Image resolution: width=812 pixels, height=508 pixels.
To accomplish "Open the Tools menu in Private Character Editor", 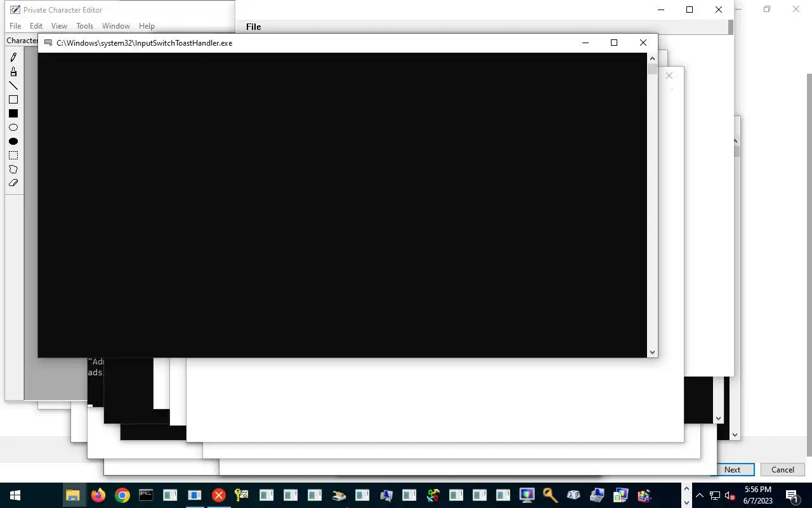I will pos(84,26).
